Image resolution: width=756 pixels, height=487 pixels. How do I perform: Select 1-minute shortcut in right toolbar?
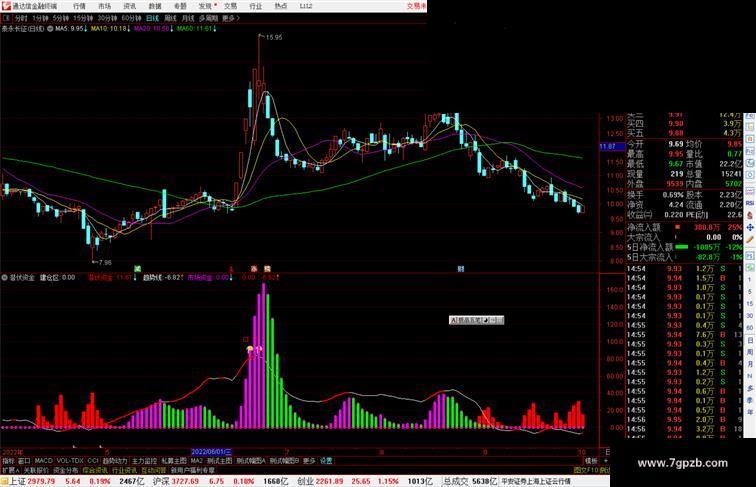point(750,280)
